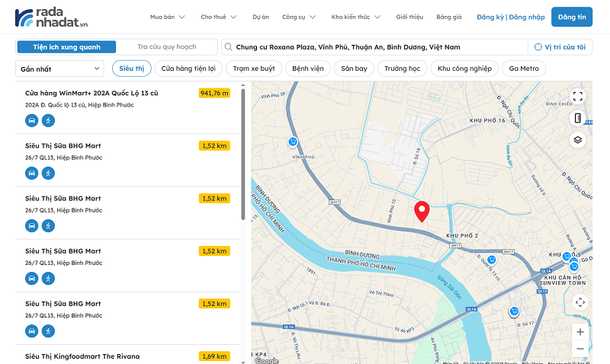Open the Gần nhất sorting dropdown
610x364 pixels.
pos(61,69)
